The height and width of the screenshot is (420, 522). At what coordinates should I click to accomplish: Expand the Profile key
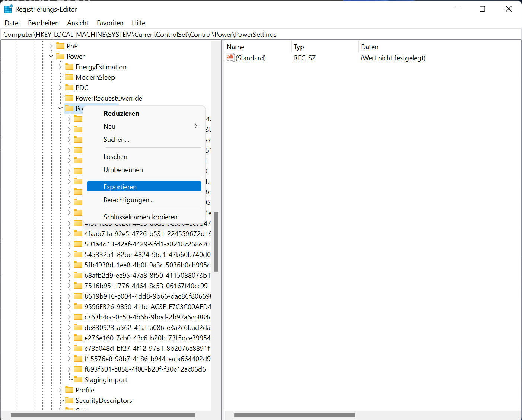tap(60, 390)
